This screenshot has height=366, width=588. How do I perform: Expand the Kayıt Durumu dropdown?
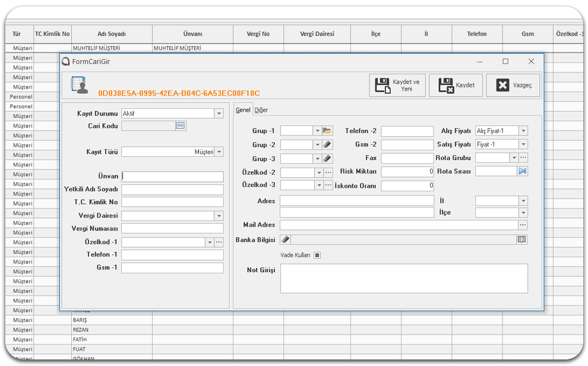pos(219,113)
